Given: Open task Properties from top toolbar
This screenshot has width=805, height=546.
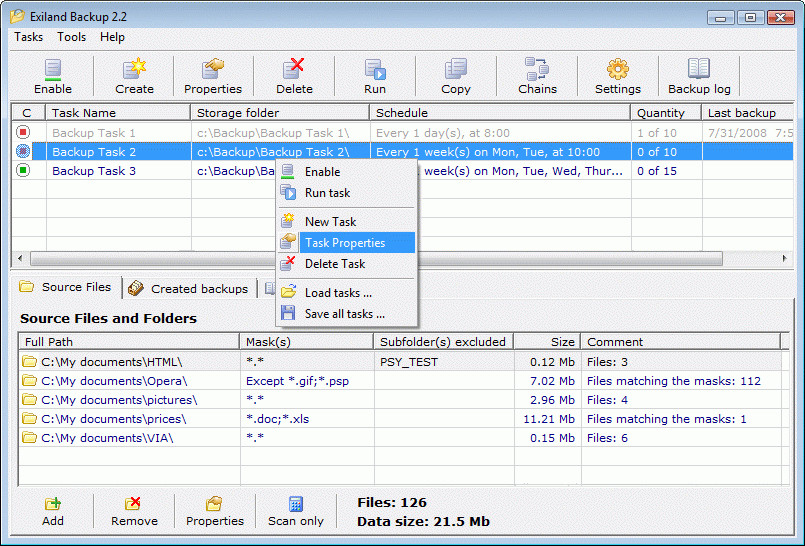Looking at the screenshot, I should [x=213, y=69].
